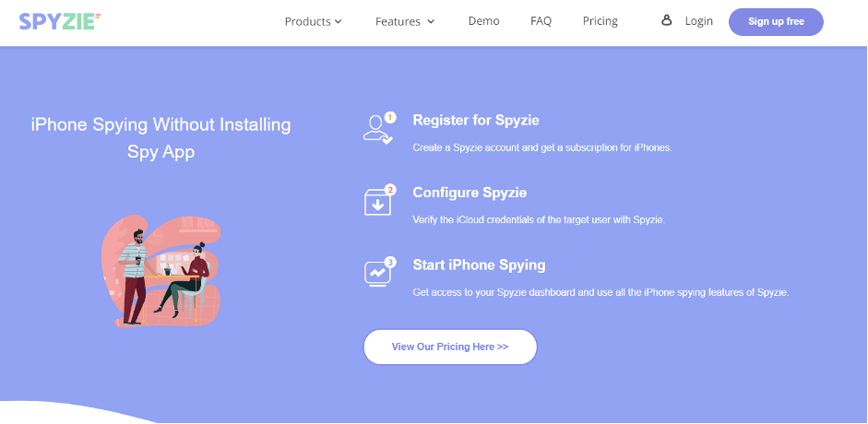
Task: Select the Start iPhone Spying heading
Action: [x=480, y=265]
